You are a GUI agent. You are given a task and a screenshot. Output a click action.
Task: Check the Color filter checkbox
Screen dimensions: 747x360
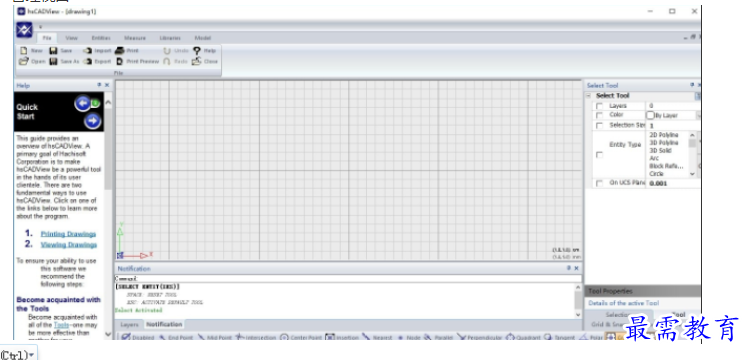[599, 115]
